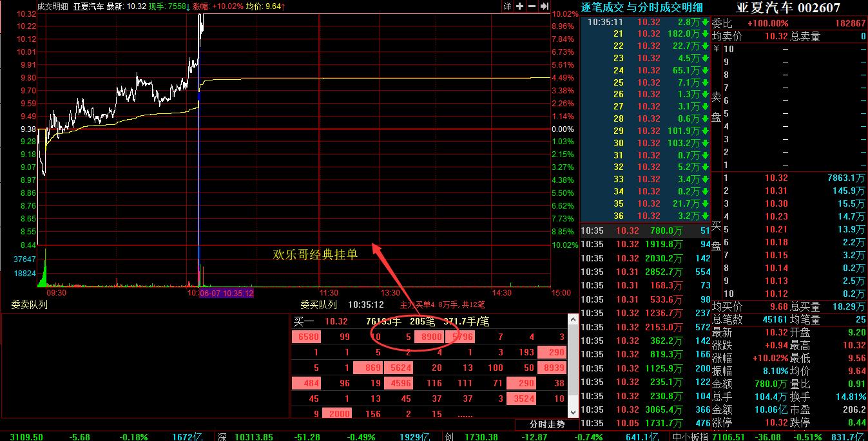Screen dimensions: 868x441
Task: Click the 换手 14.81% value
Action: pyautogui.click(x=849, y=397)
